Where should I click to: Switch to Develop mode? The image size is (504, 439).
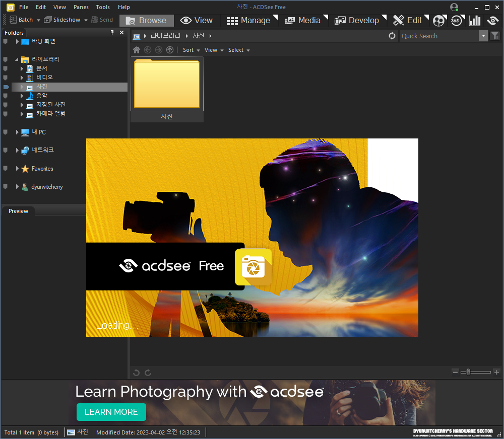(357, 21)
